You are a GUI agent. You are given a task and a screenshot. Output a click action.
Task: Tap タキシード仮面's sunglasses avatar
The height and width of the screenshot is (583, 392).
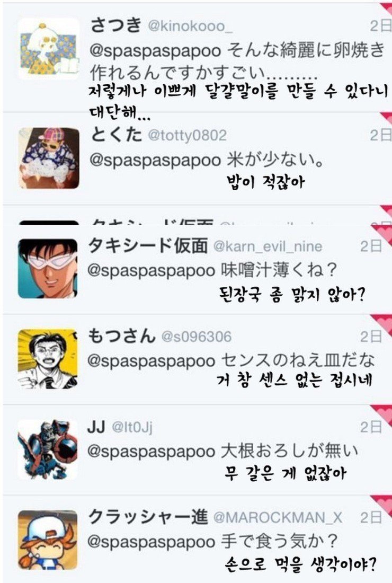coord(48,268)
